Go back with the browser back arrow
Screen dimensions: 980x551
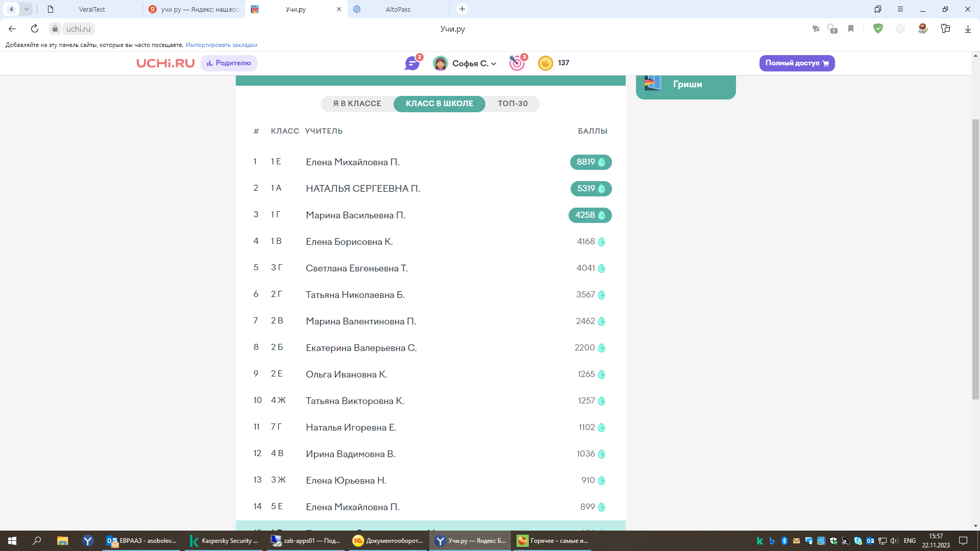[x=12, y=29]
